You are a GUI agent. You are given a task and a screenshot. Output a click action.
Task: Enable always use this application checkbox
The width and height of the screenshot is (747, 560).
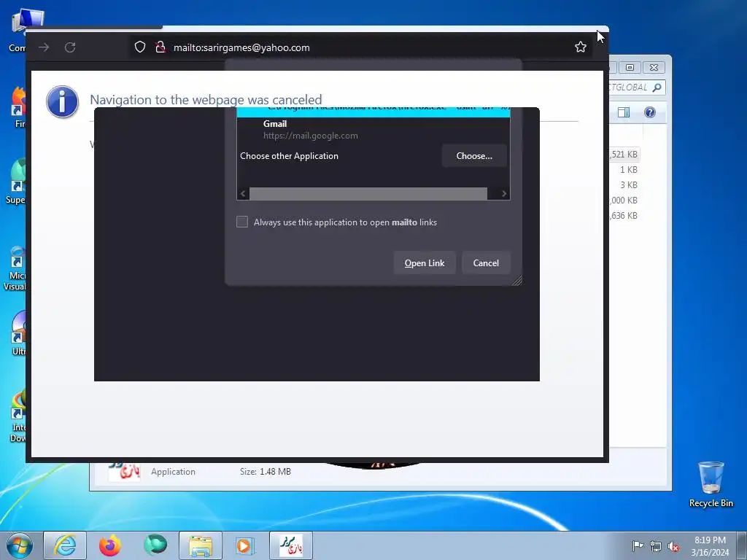click(x=242, y=222)
